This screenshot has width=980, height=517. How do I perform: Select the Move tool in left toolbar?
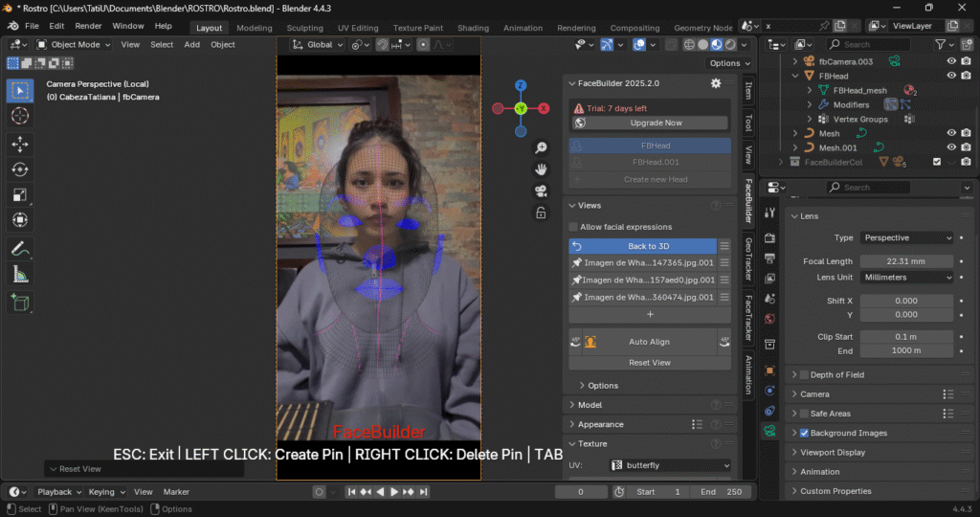point(19,144)
